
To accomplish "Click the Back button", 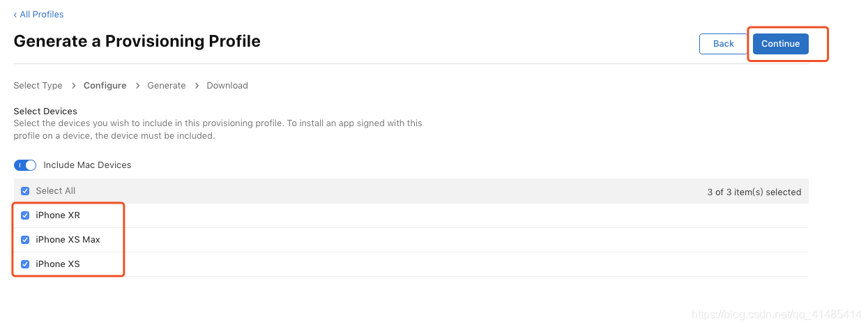I will (x=723, y=43).
